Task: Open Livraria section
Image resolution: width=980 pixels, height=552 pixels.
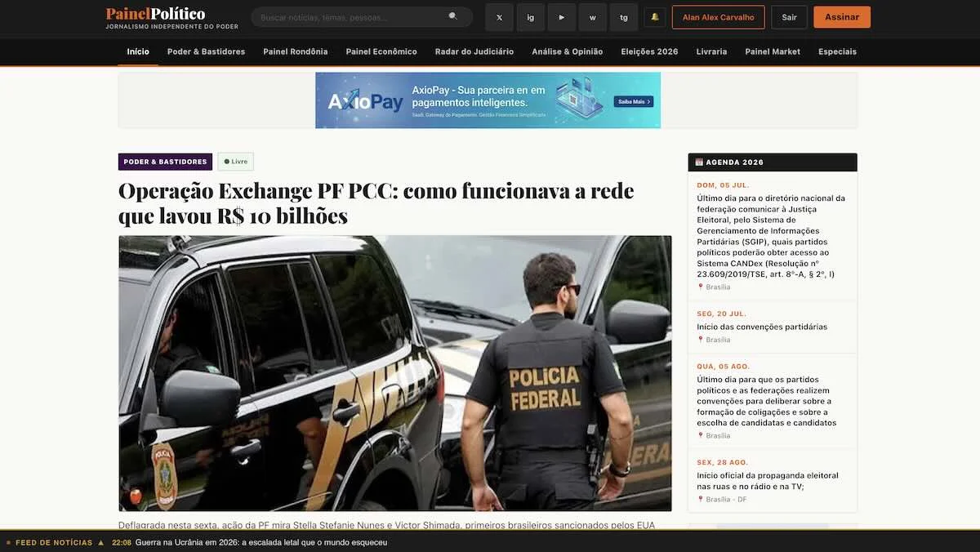Action: [711, 51]
